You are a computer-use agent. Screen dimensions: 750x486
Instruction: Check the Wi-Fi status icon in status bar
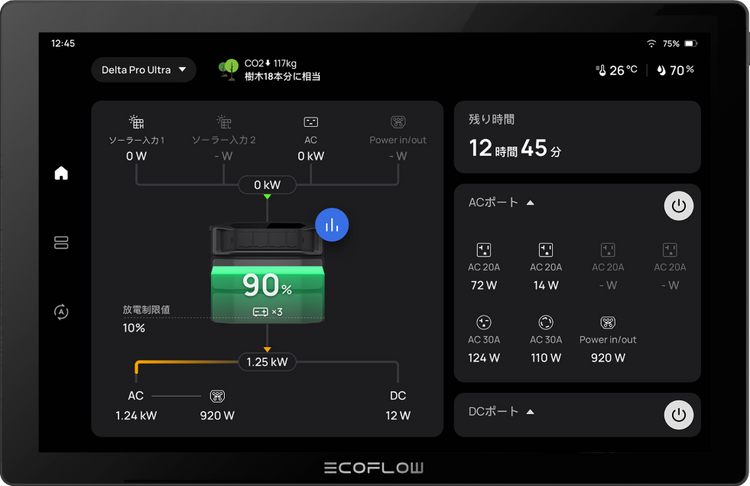(651, 44)
